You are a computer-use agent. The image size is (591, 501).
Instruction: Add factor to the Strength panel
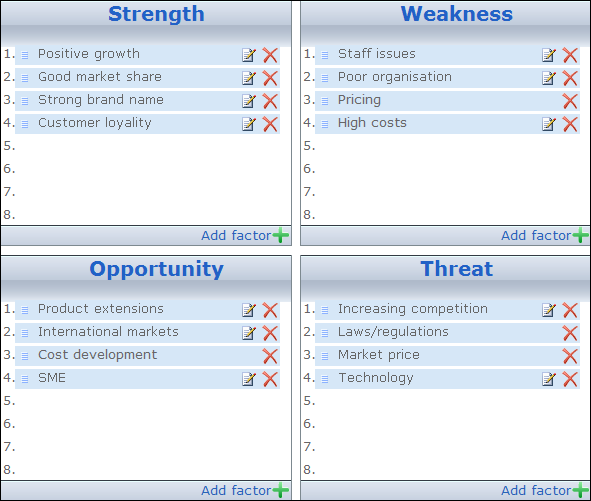point(245,236)
